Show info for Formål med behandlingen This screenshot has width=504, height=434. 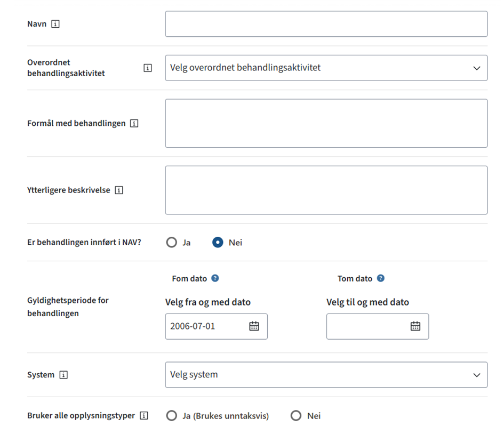(x=134, y=124)
